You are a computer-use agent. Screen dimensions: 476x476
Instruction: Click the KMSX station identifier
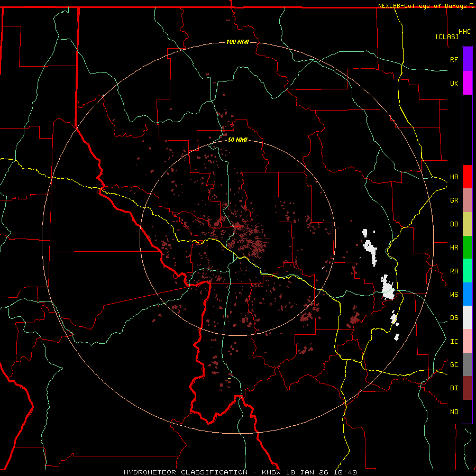click(x=272, y=472)
